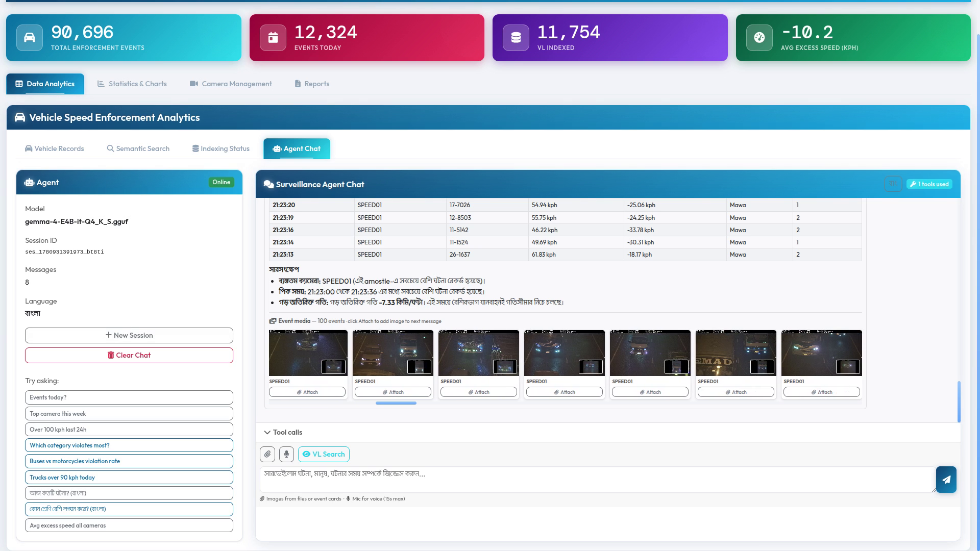Switch to the Data Analytics tab
This screenshot has width=980, height=551.
click(x=45, y=84)
